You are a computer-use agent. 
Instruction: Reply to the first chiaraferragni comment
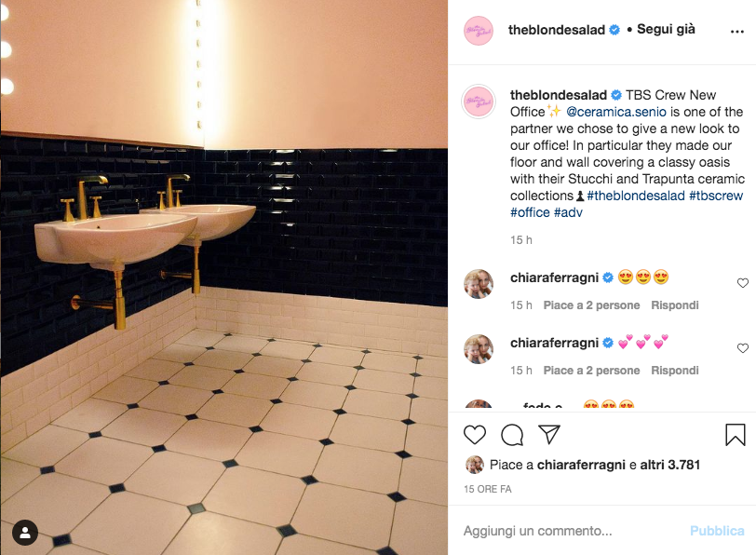(x=674, y=305)
